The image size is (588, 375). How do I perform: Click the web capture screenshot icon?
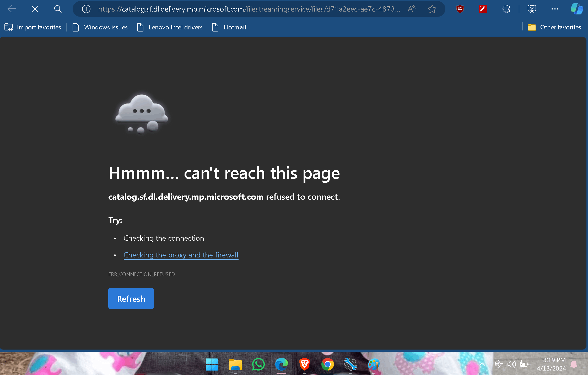(532, 9)
